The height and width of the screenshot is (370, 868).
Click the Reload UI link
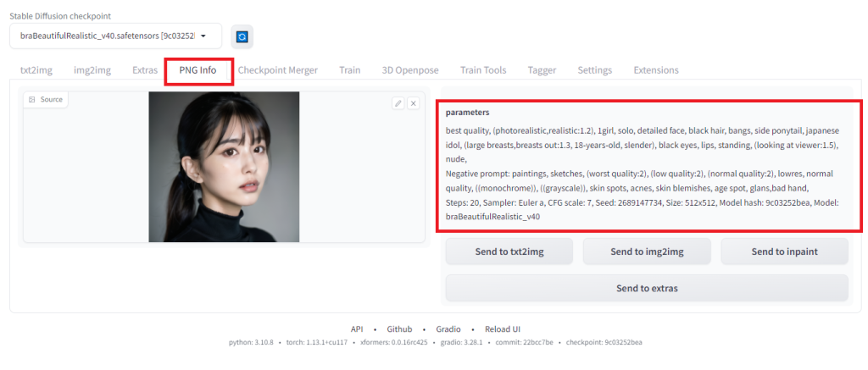(x=503, y=329)
